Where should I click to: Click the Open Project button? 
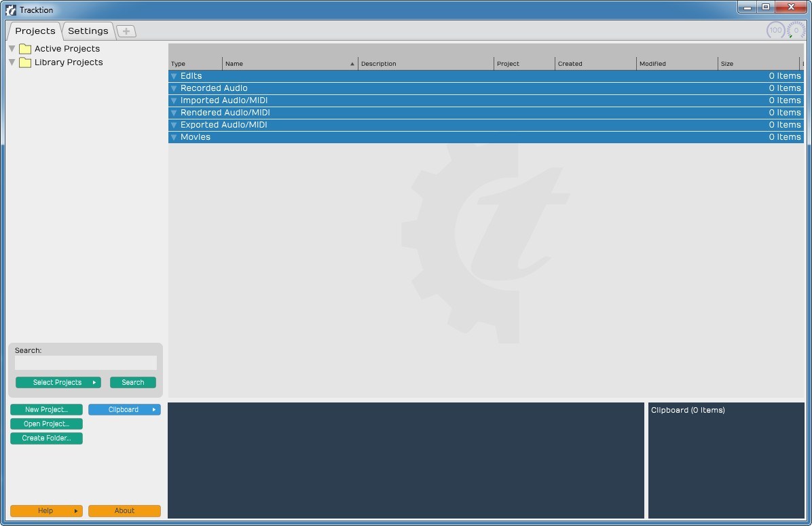point(46,424)
